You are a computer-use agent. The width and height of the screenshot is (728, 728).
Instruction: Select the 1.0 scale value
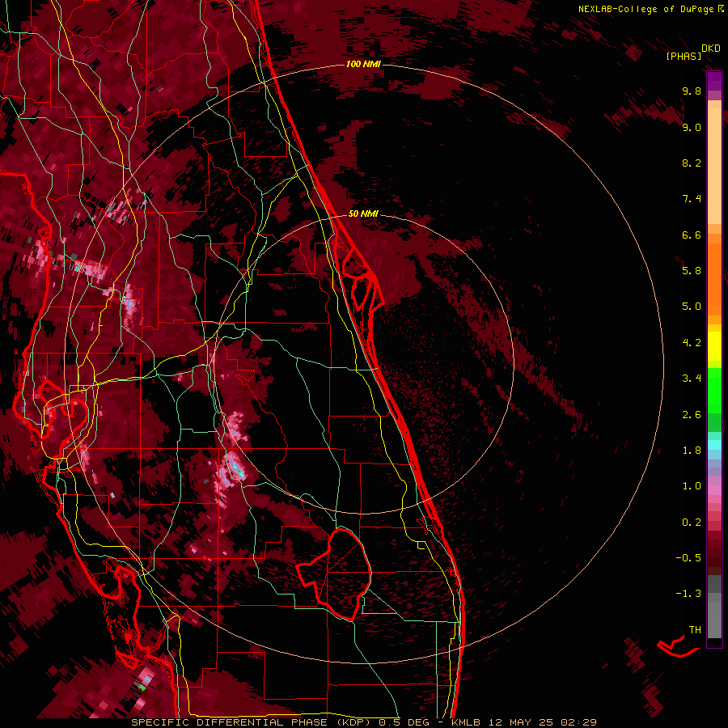click(692, 486)
